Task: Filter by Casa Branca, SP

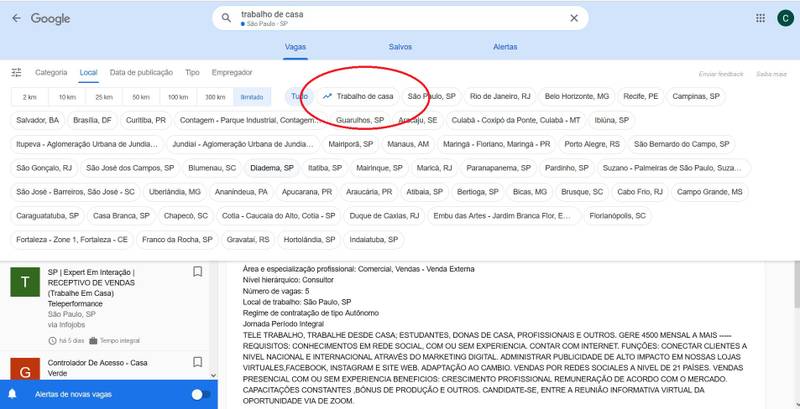Action: click(x=121, y=216)
